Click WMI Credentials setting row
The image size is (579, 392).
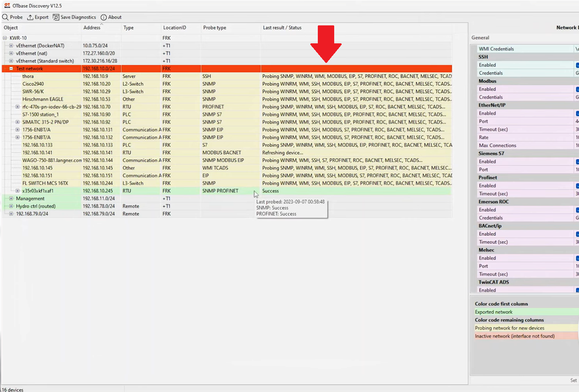(527, 49)
